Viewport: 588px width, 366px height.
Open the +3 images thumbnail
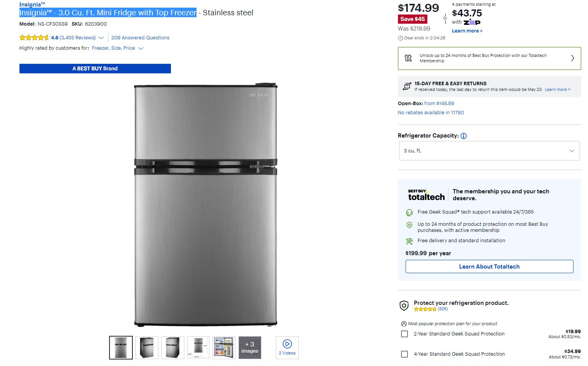(x=250, y=348)
